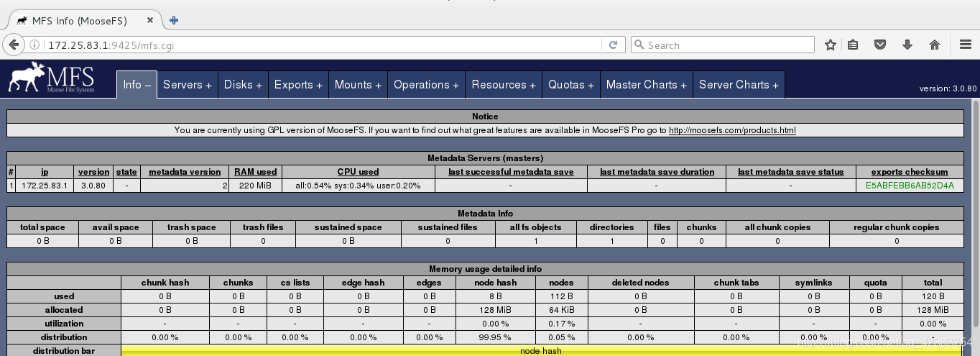Sort by last metadata save duration
Viewport: 980px width, 356px height.
pos(657,172)
